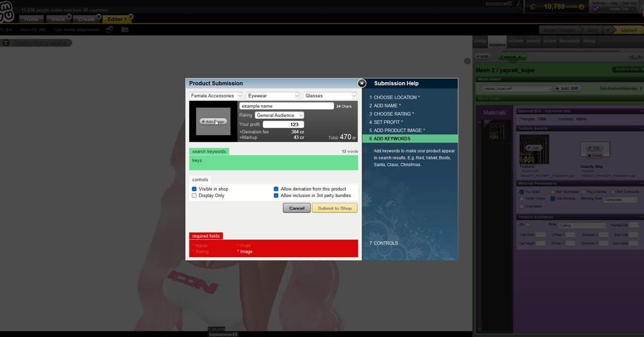
Task: Switch to the actors tab
Action: (x=549, y=41)
